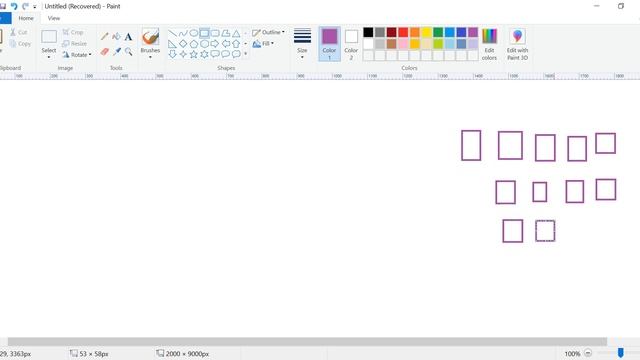Choose the Right triangle shape
This screenshot has height=360, width=640.
coord(173,44)
